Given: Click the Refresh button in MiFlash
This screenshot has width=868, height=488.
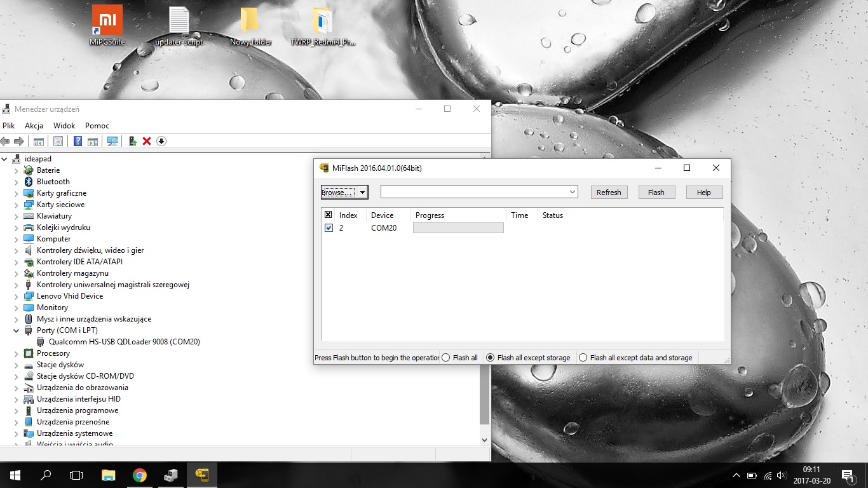Looking at the screenshot, I should point(608,193).
